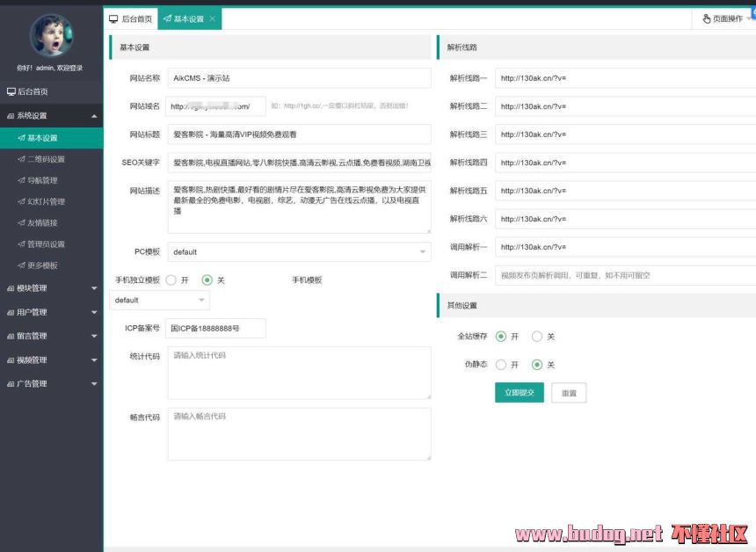Click into the SEO关键字 field
This screenshot has width=756, height=552.
pos(299,163)
